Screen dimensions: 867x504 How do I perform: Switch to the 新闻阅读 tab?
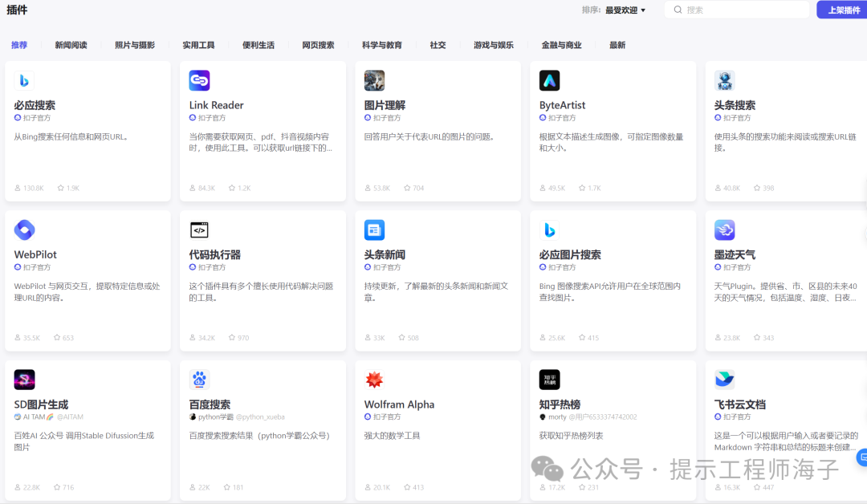pos(71,45)
